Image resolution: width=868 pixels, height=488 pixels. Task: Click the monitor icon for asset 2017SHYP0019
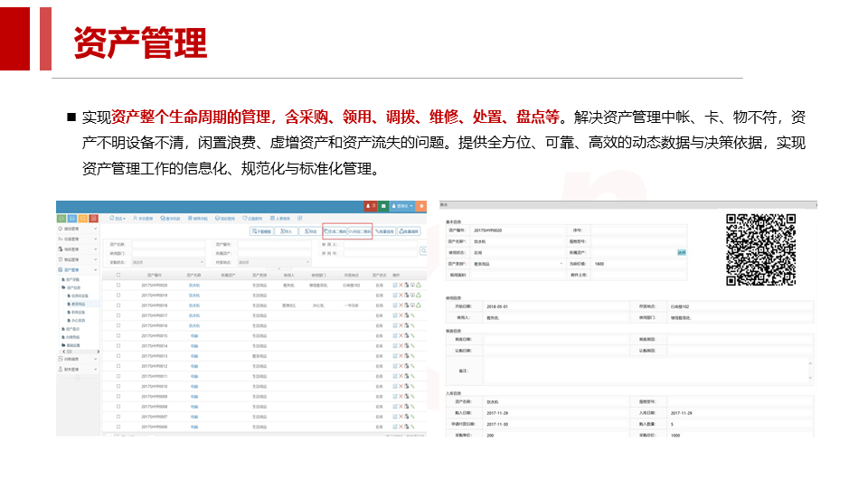412,296
